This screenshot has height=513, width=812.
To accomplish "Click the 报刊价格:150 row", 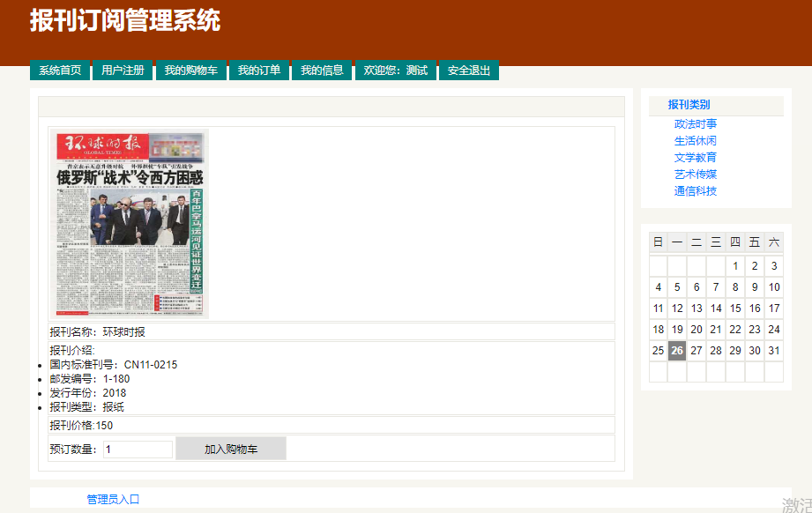I will [x=332, y=426].
